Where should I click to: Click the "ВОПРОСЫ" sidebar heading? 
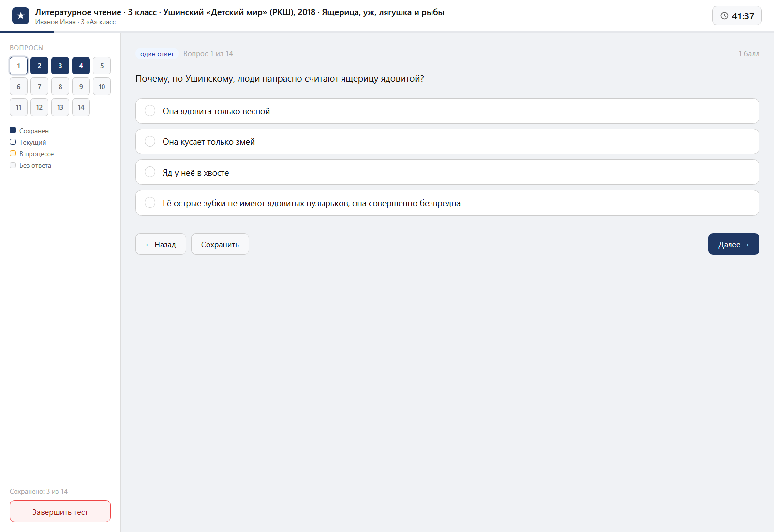(x=27, y=48)
